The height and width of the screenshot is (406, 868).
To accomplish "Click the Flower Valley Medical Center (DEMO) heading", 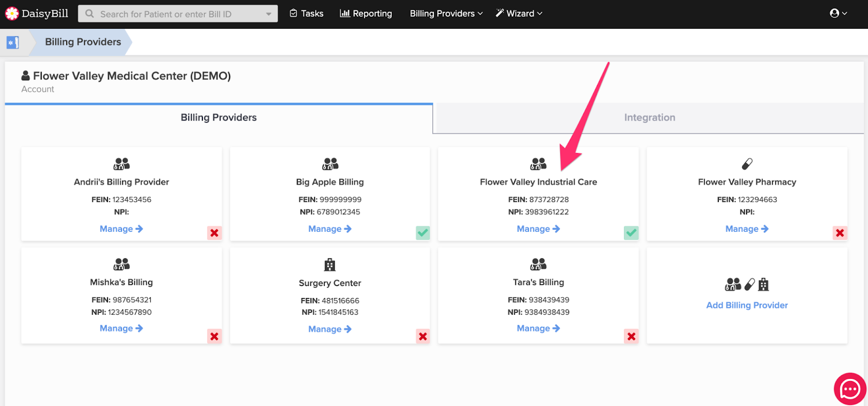I will click(x=132, y=76).
